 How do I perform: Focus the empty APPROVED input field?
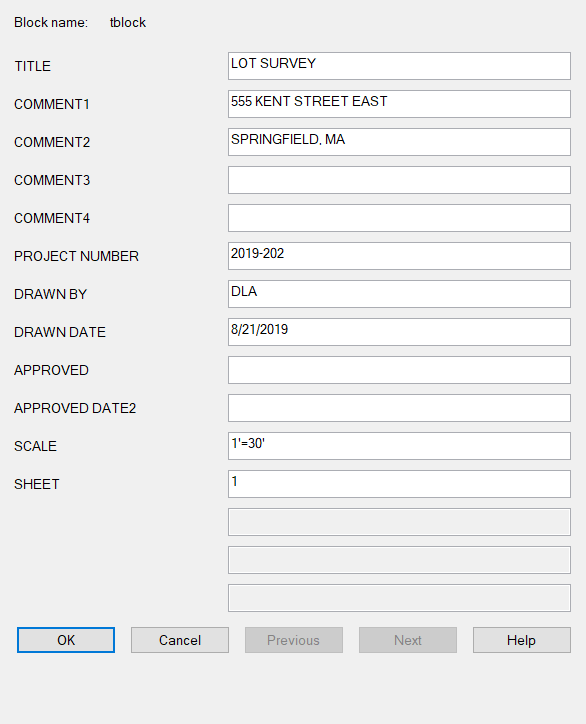pyautogui.click(x=399, y=370)
